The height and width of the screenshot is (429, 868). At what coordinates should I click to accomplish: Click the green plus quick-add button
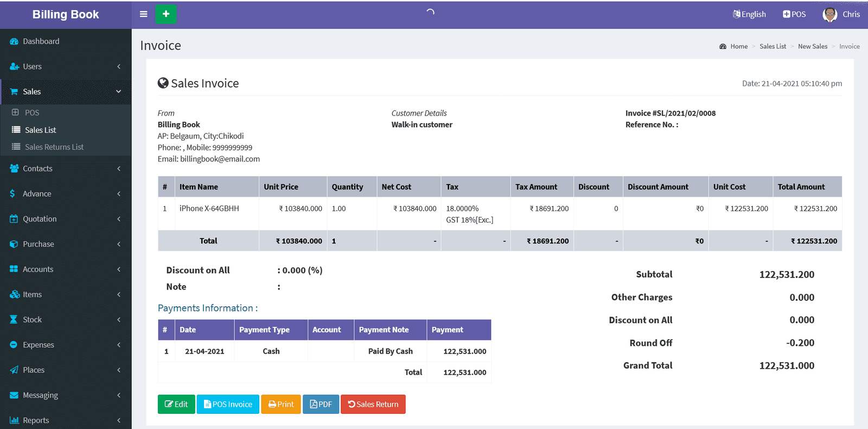pos(166,14)
